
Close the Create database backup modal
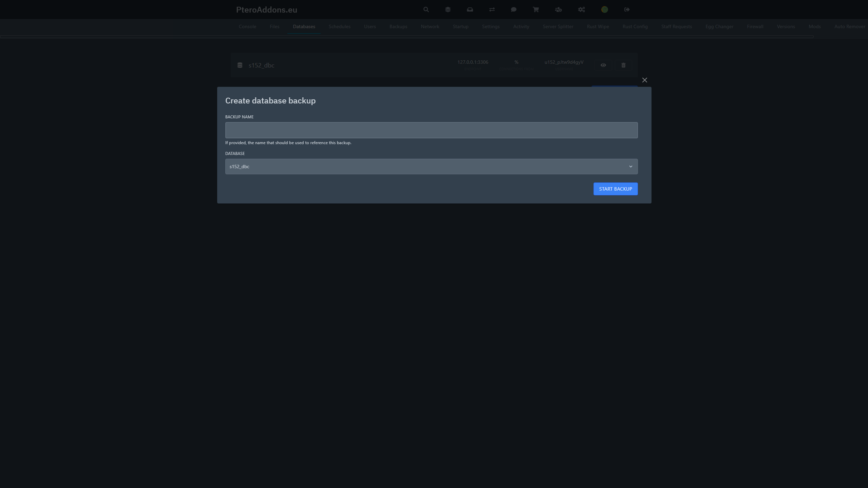[x=644, y=80]
